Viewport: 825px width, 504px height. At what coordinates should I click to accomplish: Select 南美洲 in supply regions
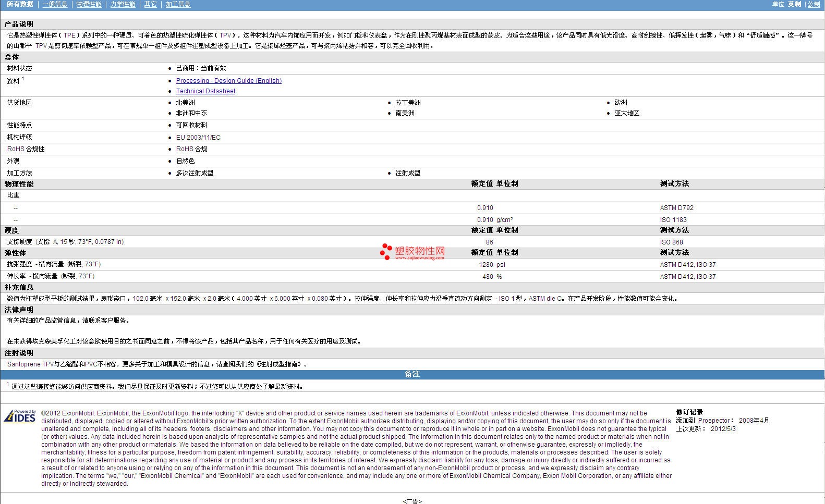click(x=405, y=113)
